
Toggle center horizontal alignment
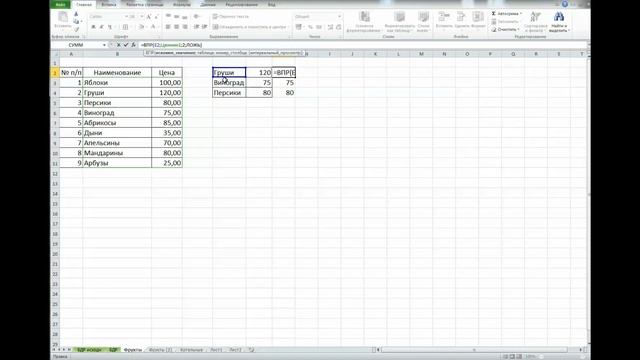(176, 27)
